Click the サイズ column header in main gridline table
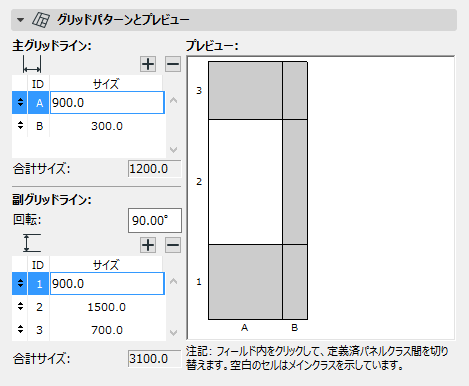This screenshot has width=469, height=386. (x=106, y=83)
